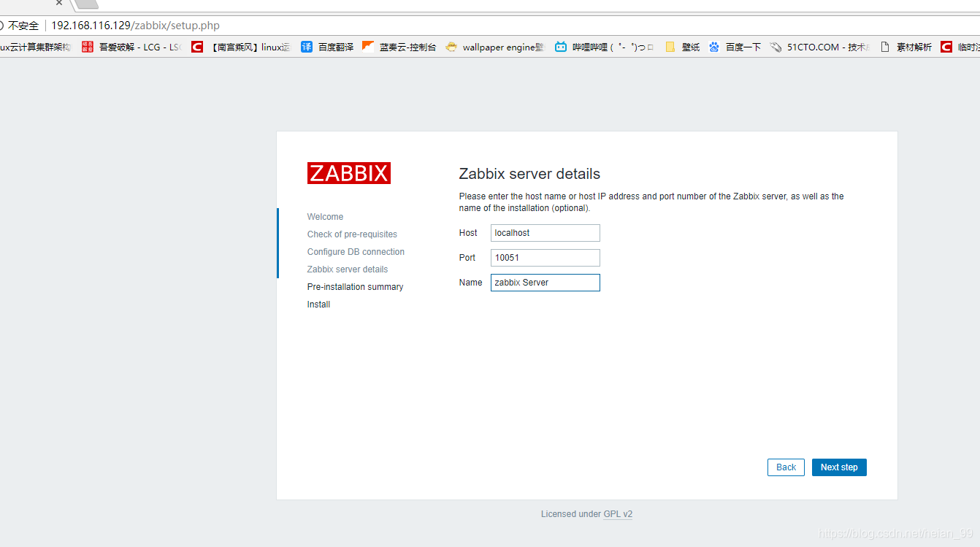
Task: Open the GPL v2 license link
Action: coord(618,514)
